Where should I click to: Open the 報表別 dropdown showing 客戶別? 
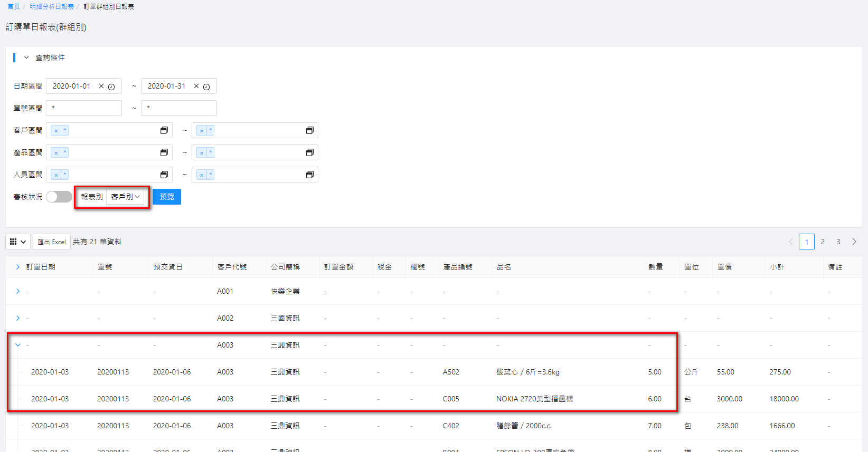(125, 197)
